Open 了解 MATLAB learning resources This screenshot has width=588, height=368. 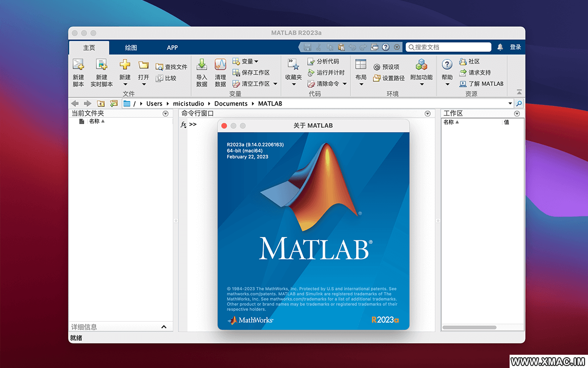pyautogui.click(x=481, y=84)
